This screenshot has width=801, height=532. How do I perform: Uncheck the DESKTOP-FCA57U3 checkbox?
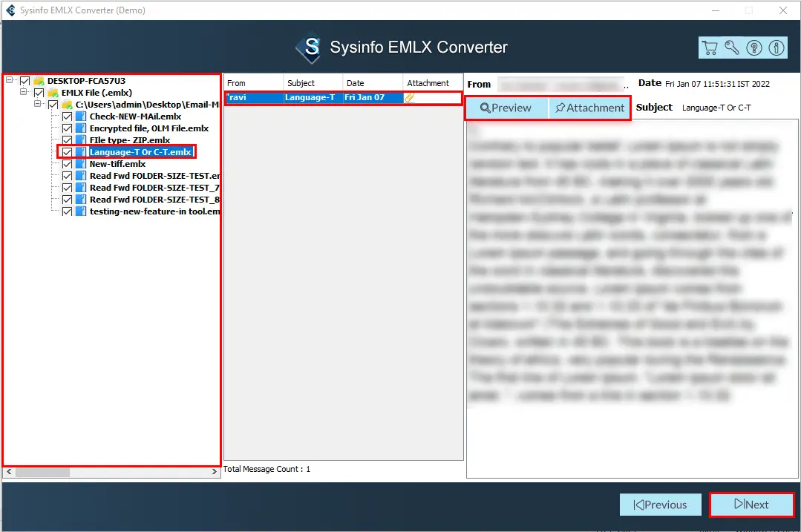point(24,81)
